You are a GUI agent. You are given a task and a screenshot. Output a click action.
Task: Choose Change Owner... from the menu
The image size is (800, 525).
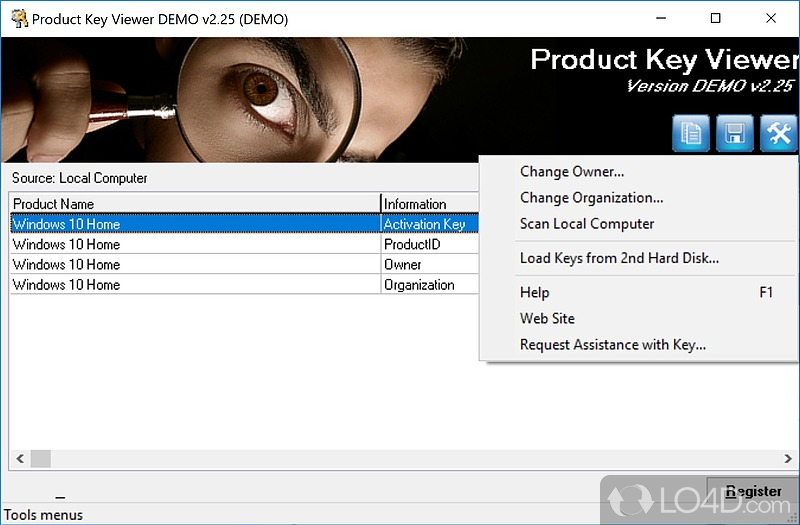[x=572, y=172]
